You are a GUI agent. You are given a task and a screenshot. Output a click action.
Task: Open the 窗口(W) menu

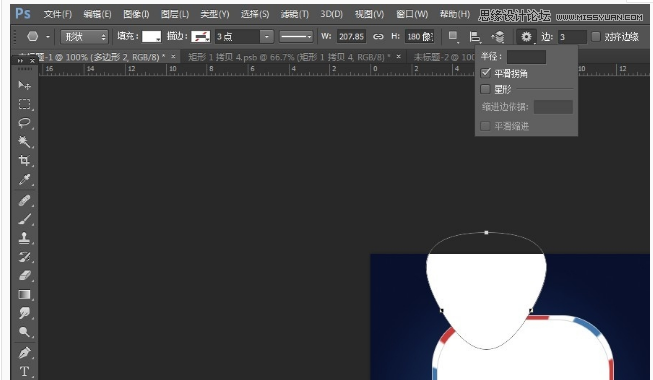tap(412, 14)
